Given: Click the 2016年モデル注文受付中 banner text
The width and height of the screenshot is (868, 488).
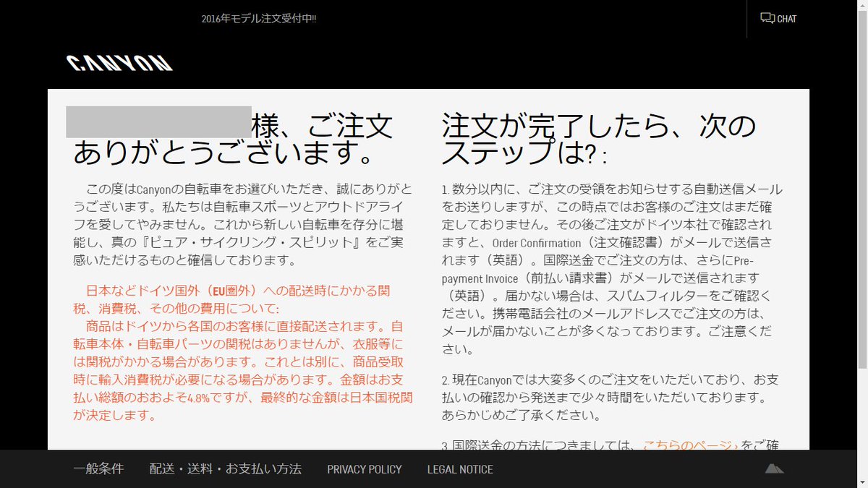Looking at the screenshot, I should (259, 18).
